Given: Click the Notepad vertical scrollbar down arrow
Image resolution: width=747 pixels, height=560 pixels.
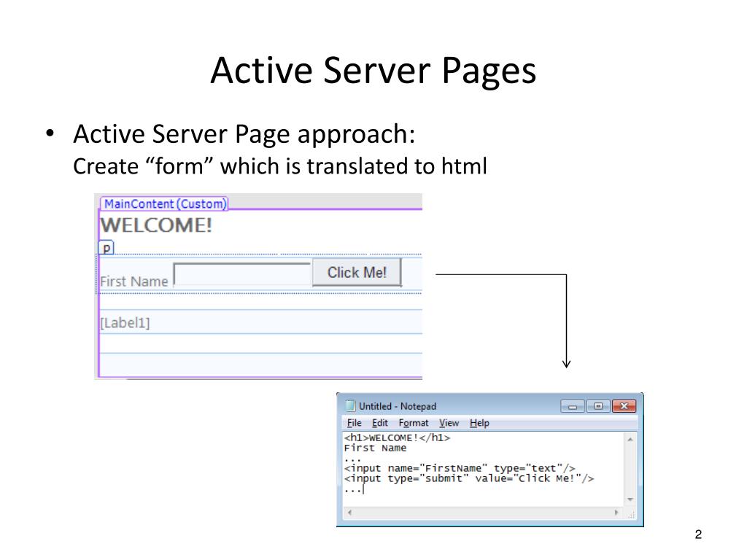Looking at the screenshot, I should (x=630, y=499).
